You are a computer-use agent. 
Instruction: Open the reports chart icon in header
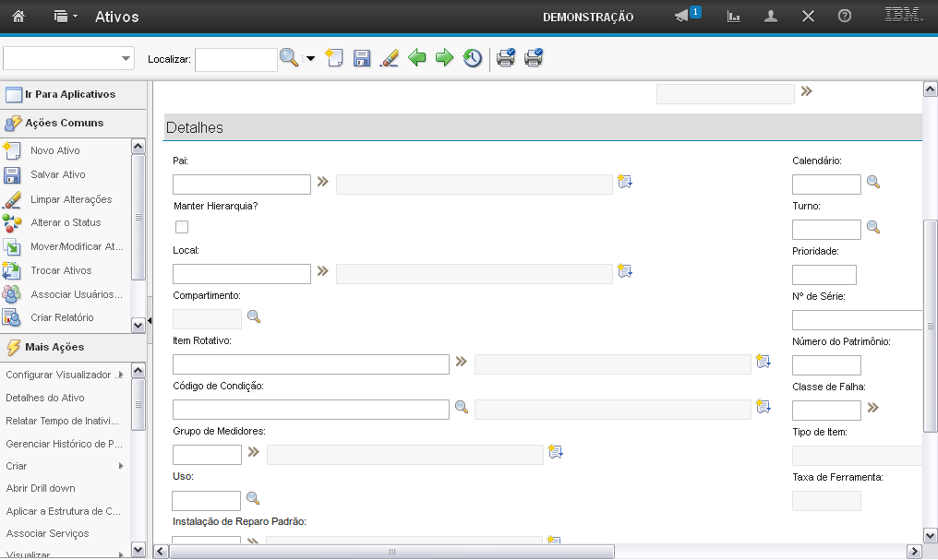point(734,17)
